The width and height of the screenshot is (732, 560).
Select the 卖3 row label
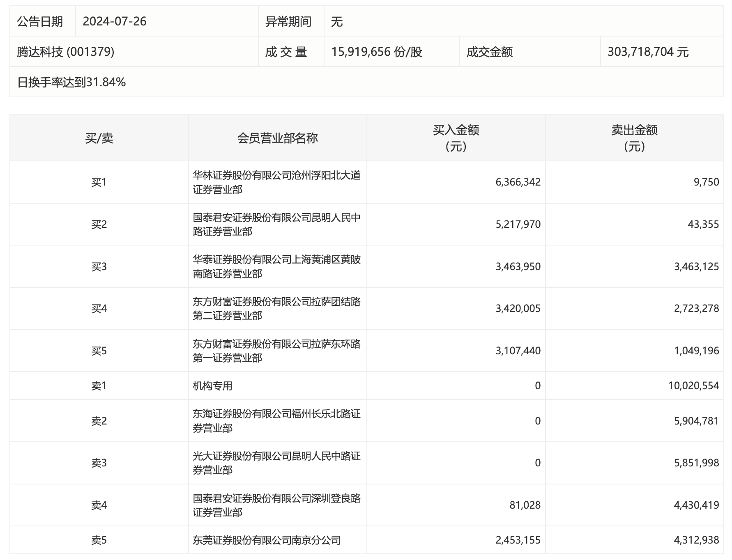[99, 463]
